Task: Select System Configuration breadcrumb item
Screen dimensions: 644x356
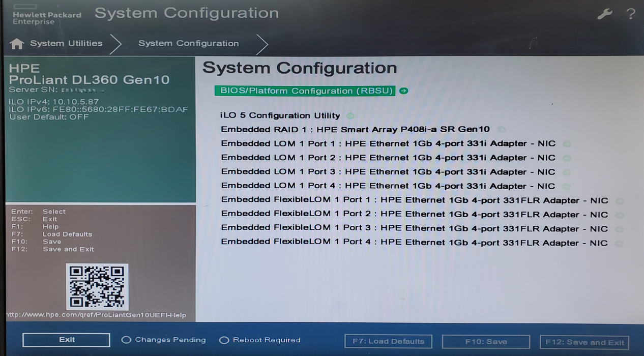Action: click(188, 44)
